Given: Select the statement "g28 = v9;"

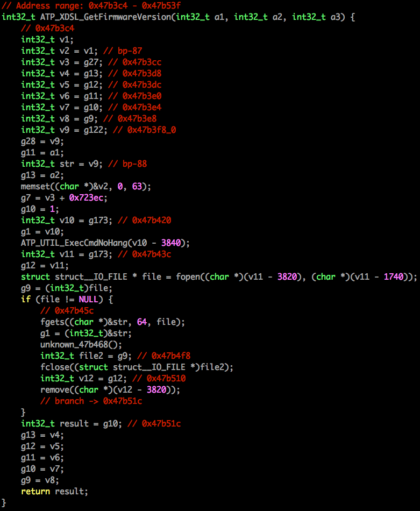Looking at the screenshot, I should (42, 141).
